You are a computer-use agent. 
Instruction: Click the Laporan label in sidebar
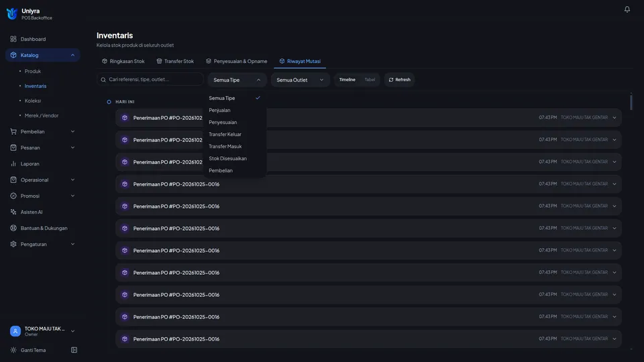[x=30, y=164]
